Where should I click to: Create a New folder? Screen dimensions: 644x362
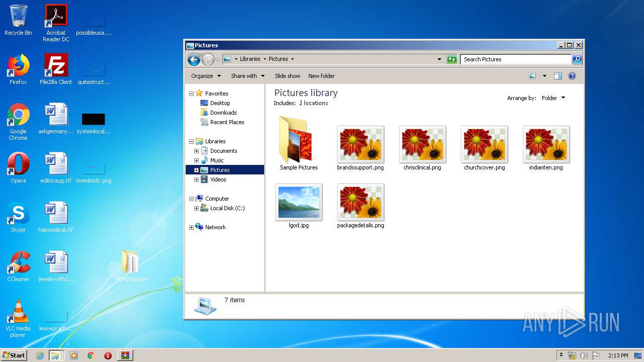point(321,76)
